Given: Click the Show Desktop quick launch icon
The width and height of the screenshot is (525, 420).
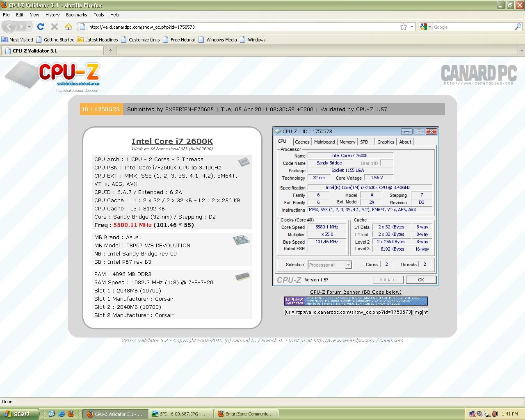Looking at the screenshot, I should 52,414.
